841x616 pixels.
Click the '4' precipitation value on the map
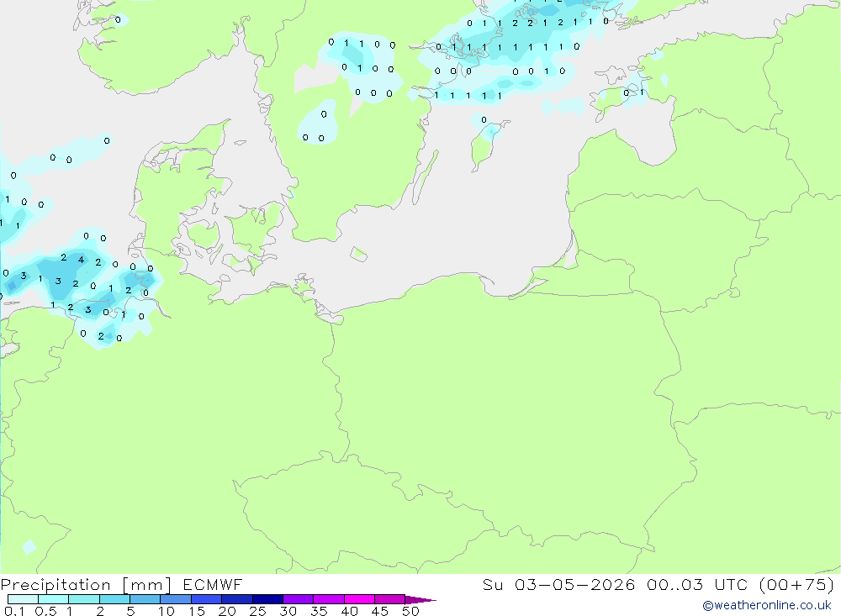coord(81,260)
